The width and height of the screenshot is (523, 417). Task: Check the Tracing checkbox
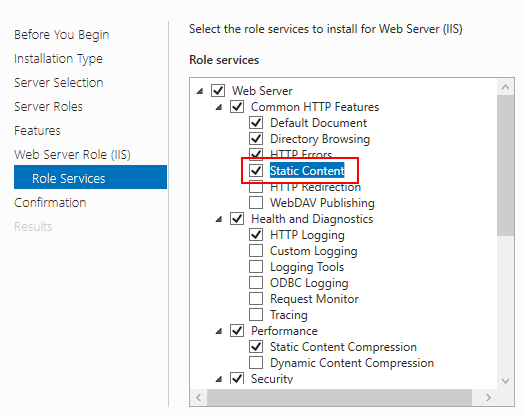tap(256, 315)
